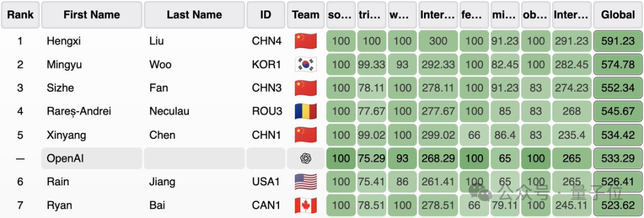Click the Romania flag icon
Image resolution: width=644 pixels, height=218 pixels.
point(306,111)
